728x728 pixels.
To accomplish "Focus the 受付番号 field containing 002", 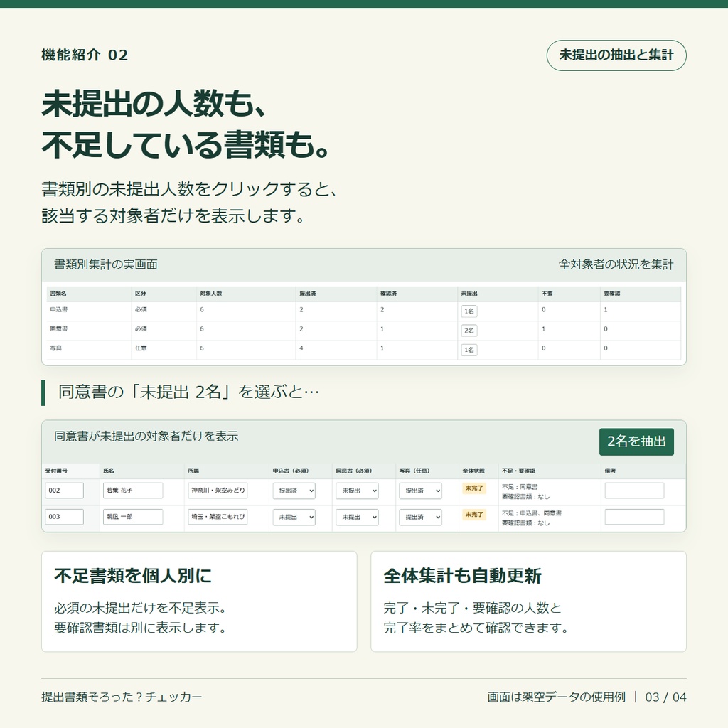I will click(64, 491).
